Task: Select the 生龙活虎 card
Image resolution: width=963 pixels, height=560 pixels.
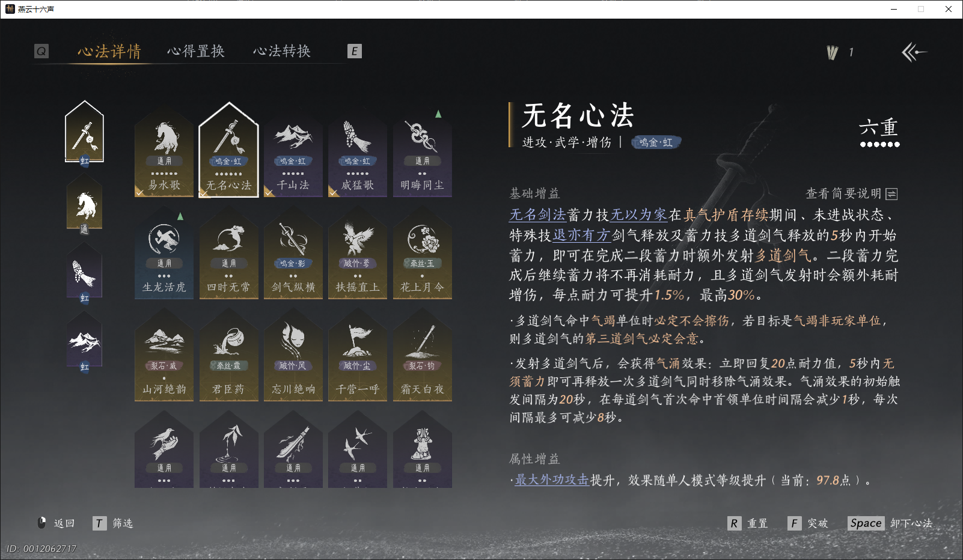Action: point(164,252)
